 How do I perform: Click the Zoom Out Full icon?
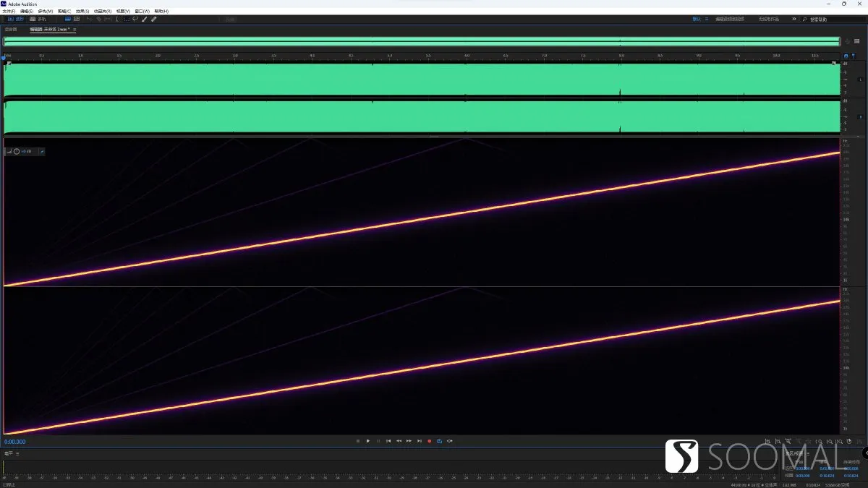809,441
